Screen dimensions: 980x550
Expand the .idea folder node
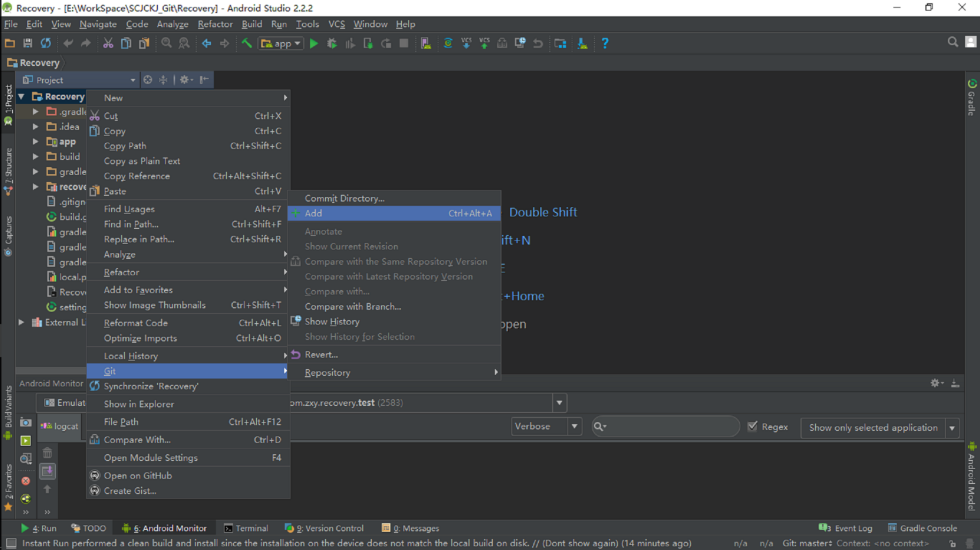35,127
